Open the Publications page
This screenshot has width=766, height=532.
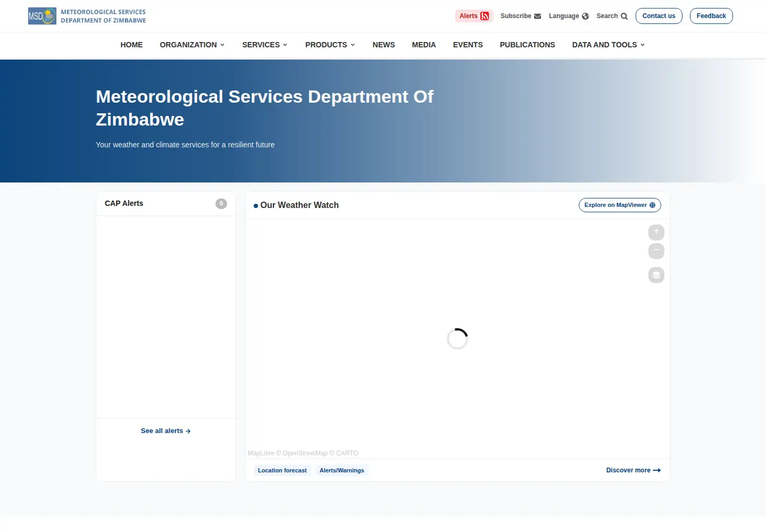coord(527,45)
